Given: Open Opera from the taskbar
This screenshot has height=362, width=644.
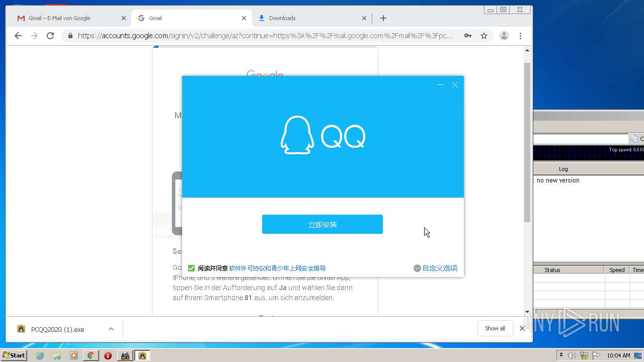Looking at the screenshot, I should click(x=108, y=355).
